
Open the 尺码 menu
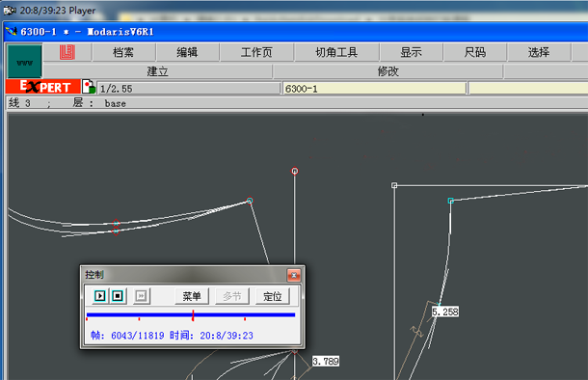click(x=475, y=52)
